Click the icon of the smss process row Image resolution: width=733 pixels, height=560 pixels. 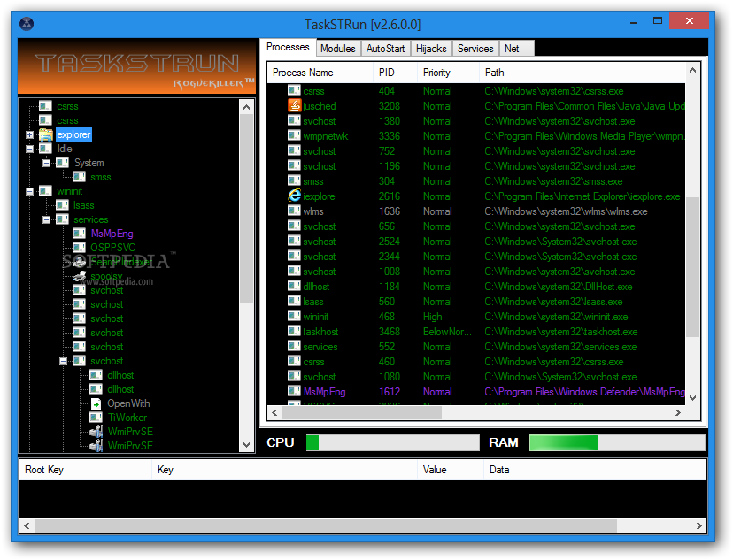pos(294,180)
